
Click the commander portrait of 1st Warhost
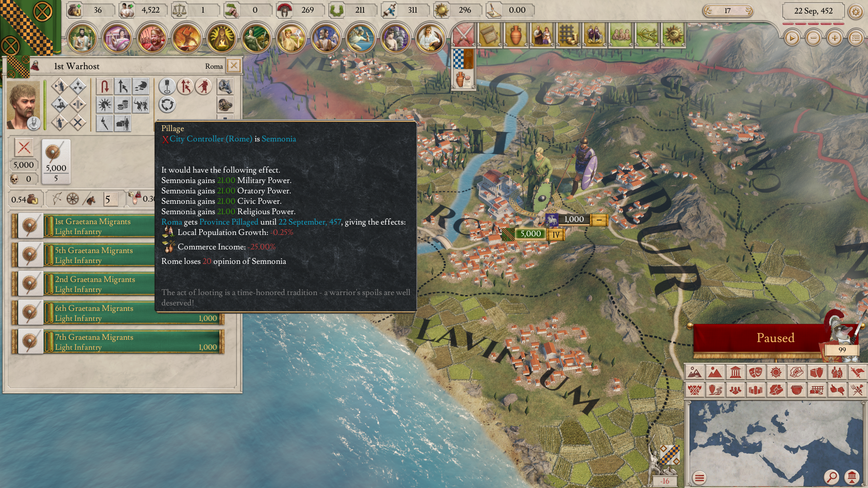23,105
